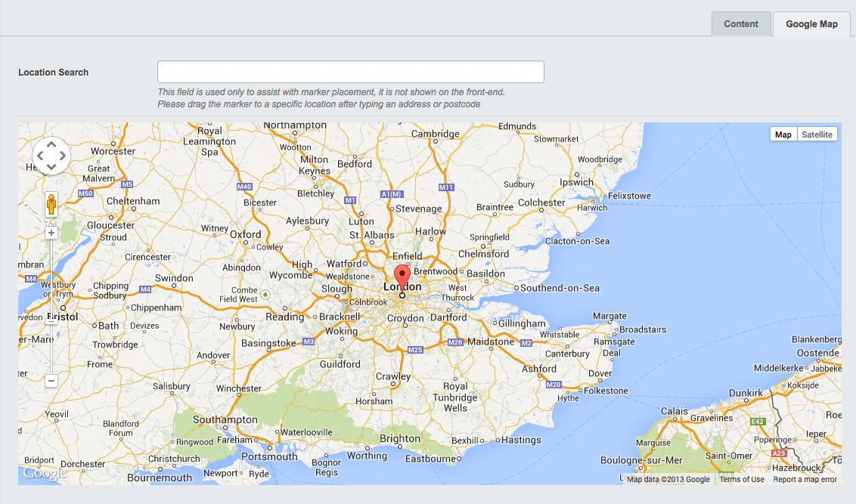The width and height of the screenshot is (856, 504).
Task: Click the Oxford label on the map
Action: pyautogui.click(x=245, y=234)
